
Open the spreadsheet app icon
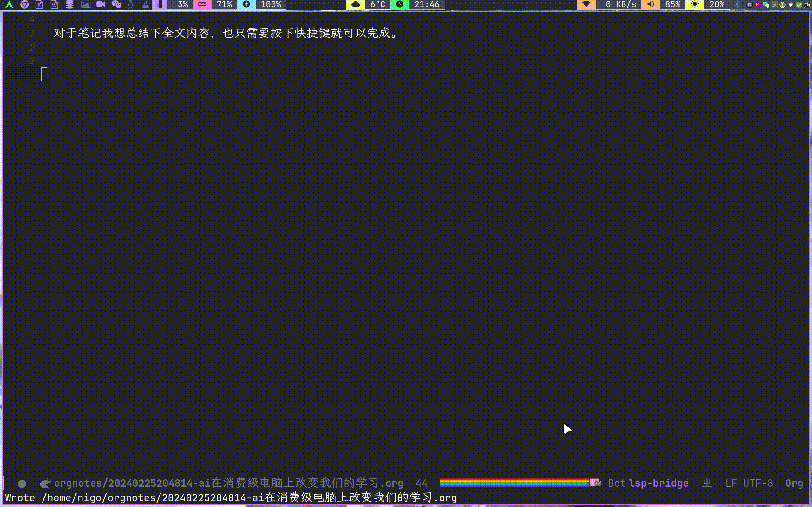pos(39,4)
